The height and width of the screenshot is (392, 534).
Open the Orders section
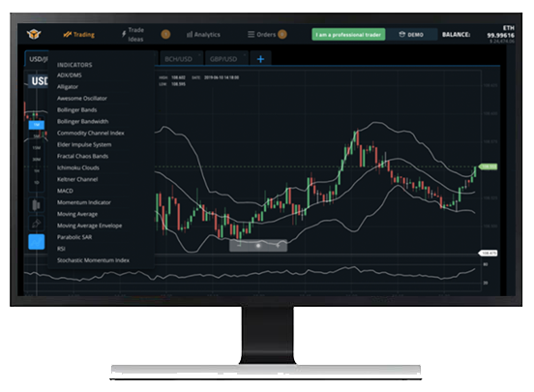pyautogui.click(x=261, y=35)
